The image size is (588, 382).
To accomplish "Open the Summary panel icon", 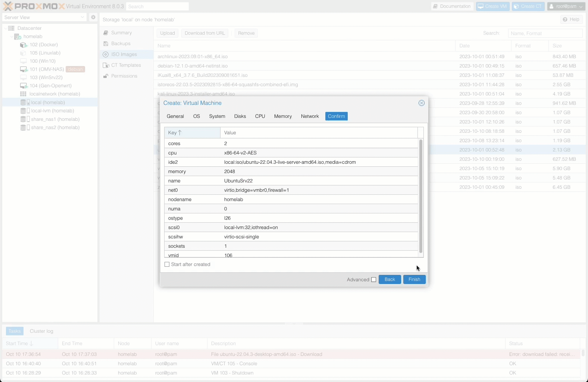I will (106, 33).
